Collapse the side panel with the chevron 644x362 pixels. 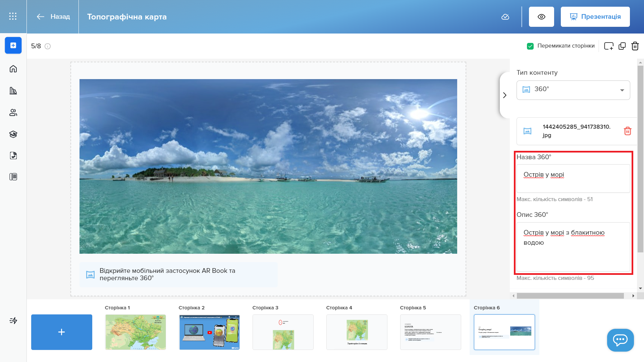pos(504,95)
